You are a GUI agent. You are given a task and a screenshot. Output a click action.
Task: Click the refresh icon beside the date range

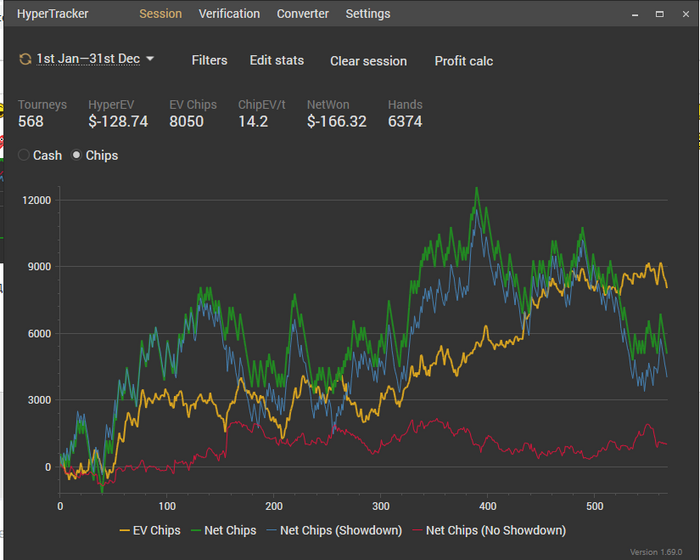pos(25,60)
